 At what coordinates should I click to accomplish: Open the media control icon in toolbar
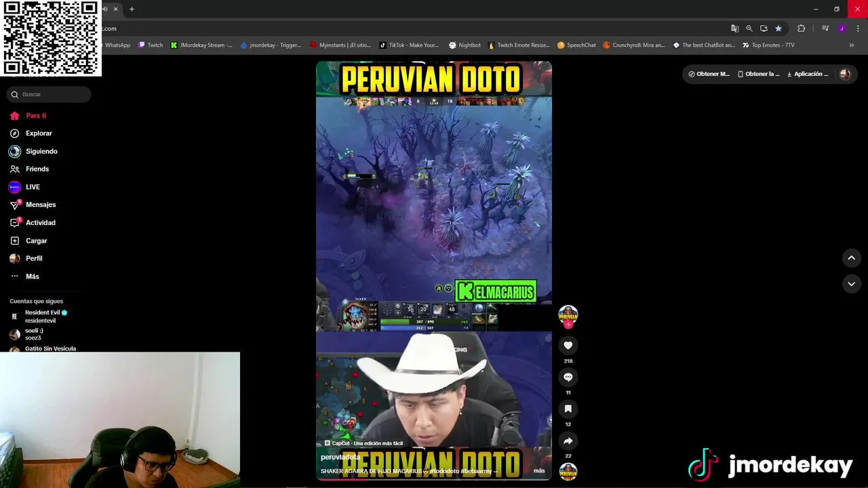(825, 28)
